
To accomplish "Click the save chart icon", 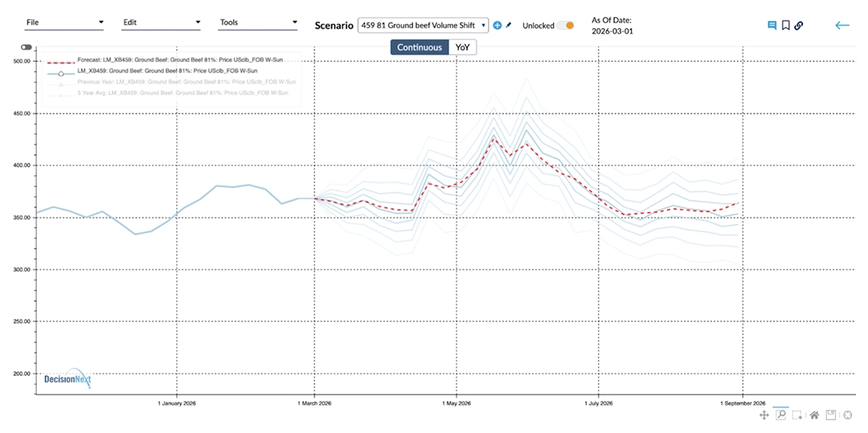I will pyautogui.click(x=831, y=415).
